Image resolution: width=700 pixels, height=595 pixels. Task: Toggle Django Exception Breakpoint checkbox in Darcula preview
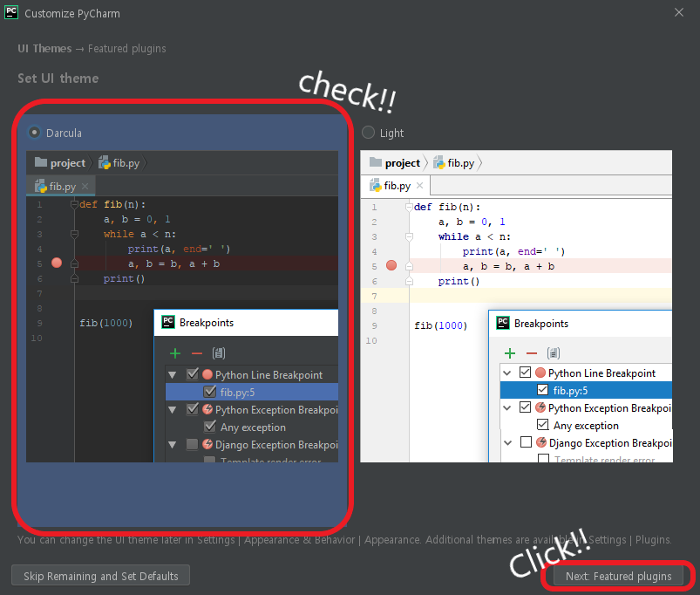[192, 444]
